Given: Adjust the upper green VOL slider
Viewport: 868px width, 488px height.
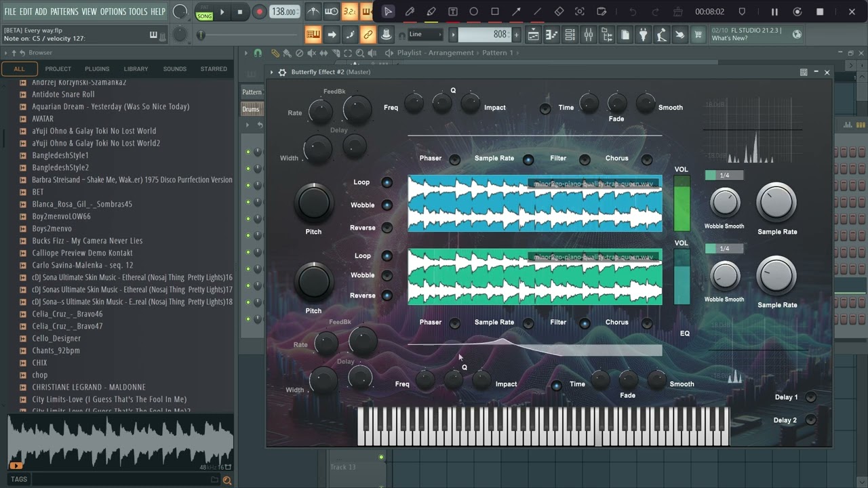Looking at the screenshot, I should [682, 203].
